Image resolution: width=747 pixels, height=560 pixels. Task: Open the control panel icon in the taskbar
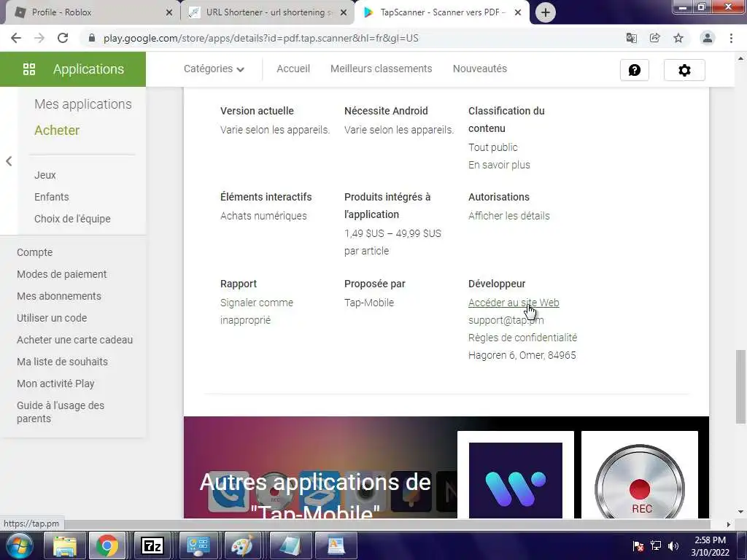click(x=198, y=545)
